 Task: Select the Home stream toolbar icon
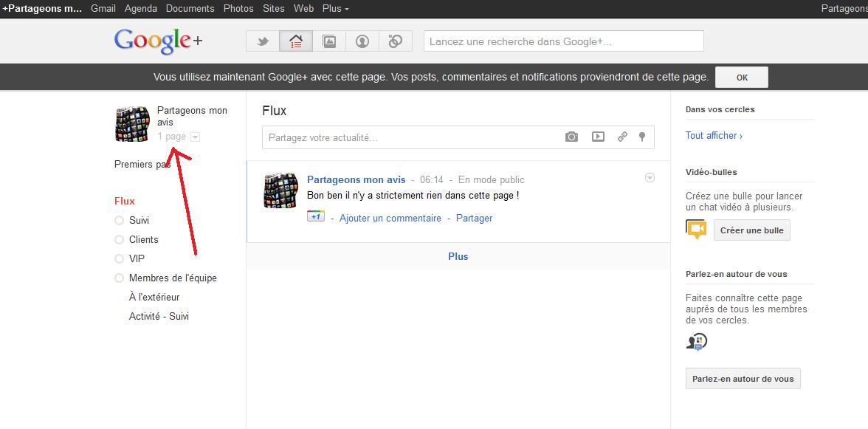(295, 41)
